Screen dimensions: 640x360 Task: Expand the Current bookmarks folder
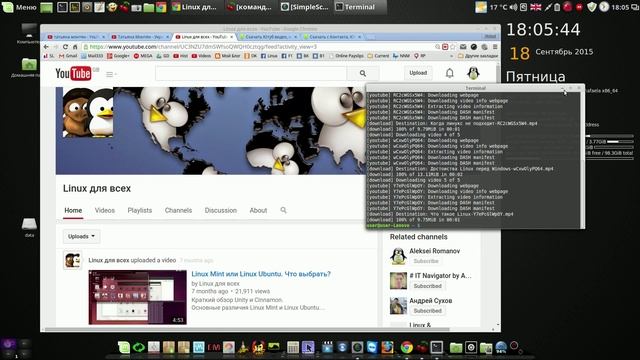point(378,56)
